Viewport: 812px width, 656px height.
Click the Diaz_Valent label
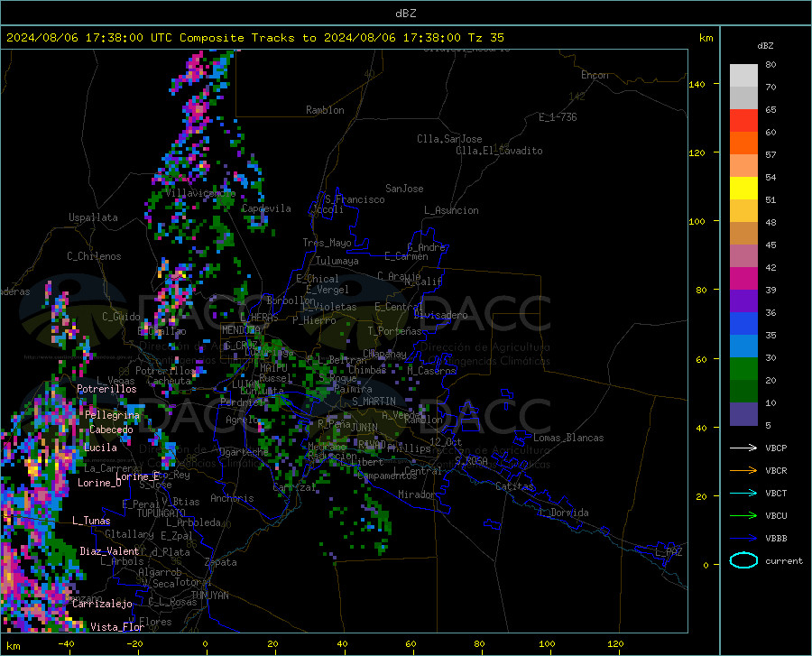[109, 551]
